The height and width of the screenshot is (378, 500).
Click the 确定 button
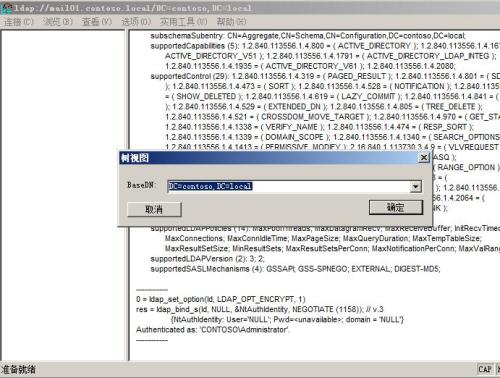pyautogui.click(x=396, y=207)
